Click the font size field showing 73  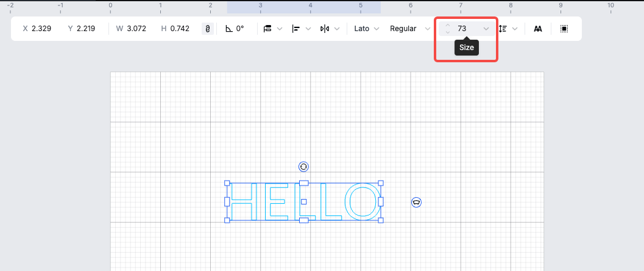(464, 29)
